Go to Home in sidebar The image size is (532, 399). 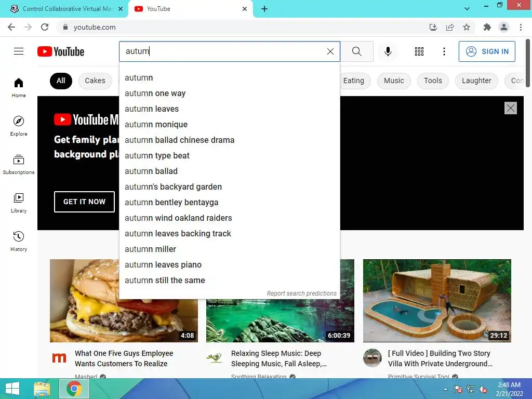click(19, 87)
